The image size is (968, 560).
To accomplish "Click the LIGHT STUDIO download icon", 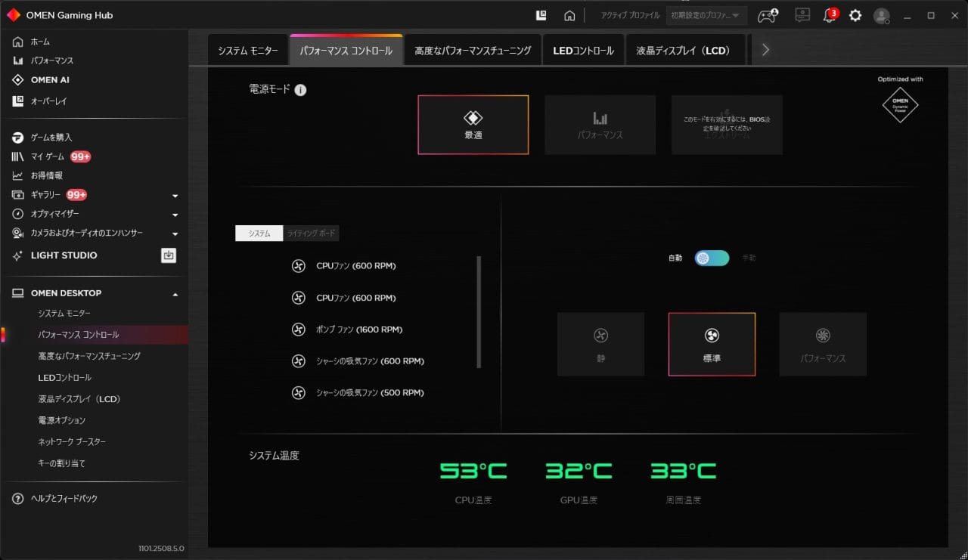I will coord(169,255).
